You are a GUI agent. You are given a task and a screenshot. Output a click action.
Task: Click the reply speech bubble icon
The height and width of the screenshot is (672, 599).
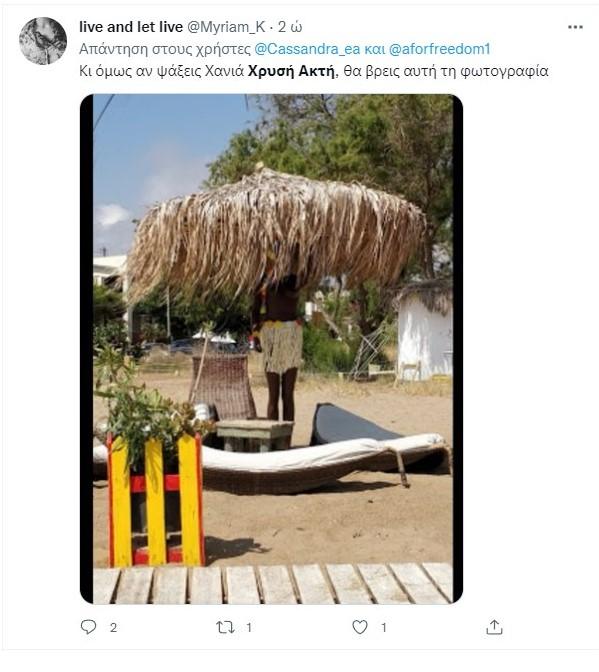pos(88,627)
